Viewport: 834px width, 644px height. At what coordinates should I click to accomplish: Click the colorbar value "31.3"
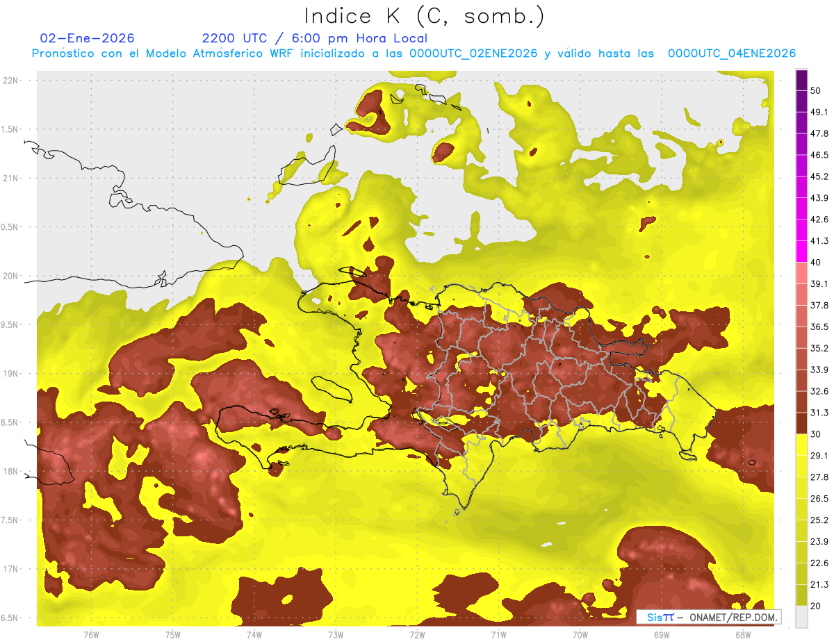pos(819,413)
